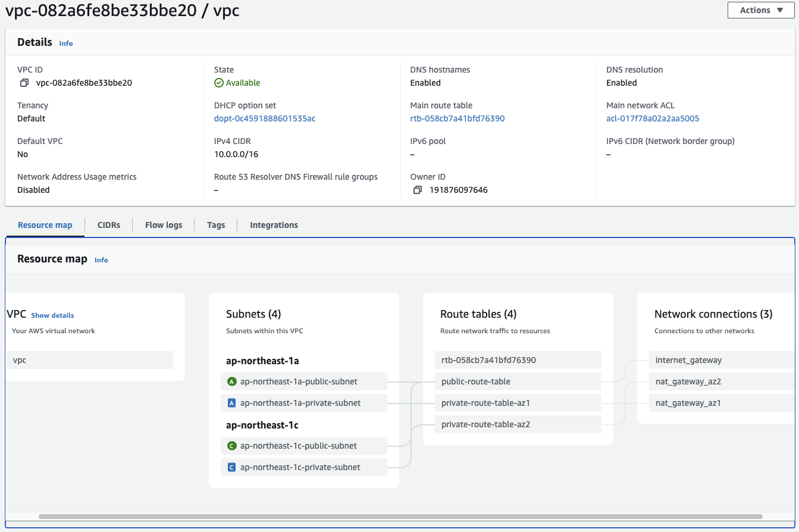Click Show details link beside VPC

pyautogui.click(x=52, y=315)
